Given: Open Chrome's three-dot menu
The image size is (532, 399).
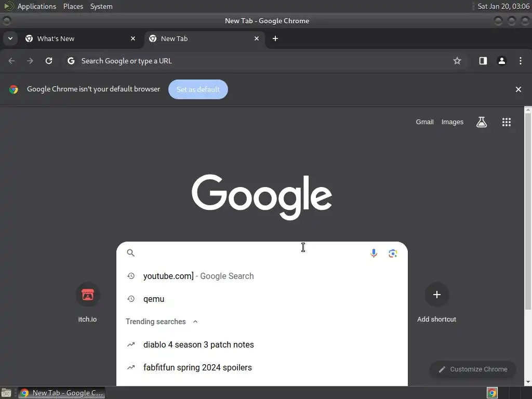Looking at the screenshot, I should pyautogui.click(x=521, y=61).
